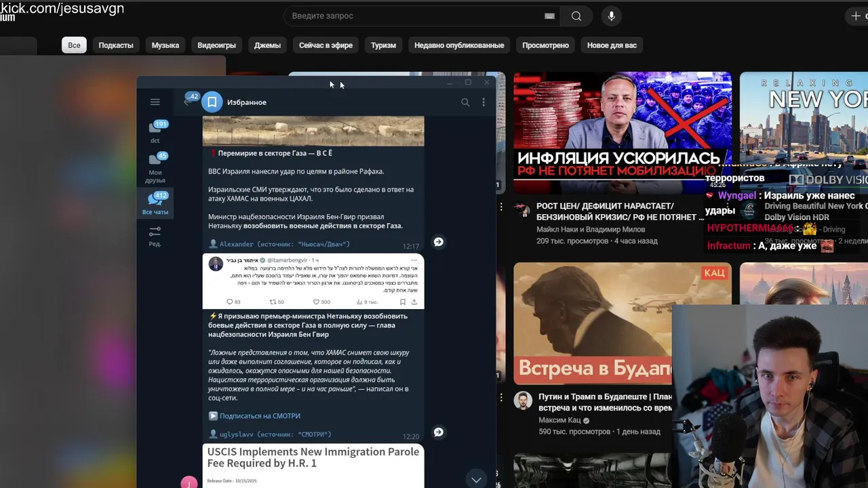
Task: Open the Инфляция ускорилась video thumbnail
Action: (623, 133)
